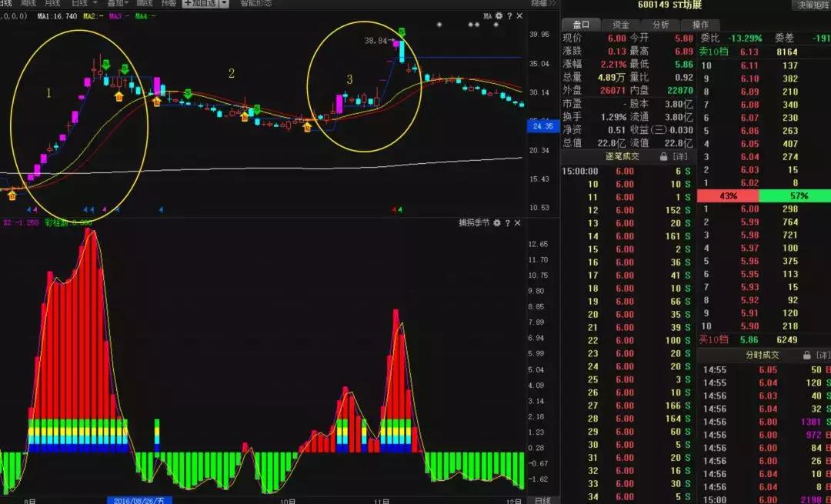Click 现价 value 6.00
The image size is (831, 504).
(x=617, y=38)
